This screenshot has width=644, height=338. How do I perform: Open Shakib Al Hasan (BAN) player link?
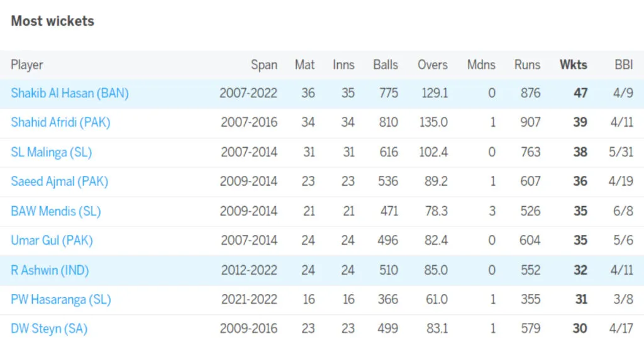click(x=70, y=93)
